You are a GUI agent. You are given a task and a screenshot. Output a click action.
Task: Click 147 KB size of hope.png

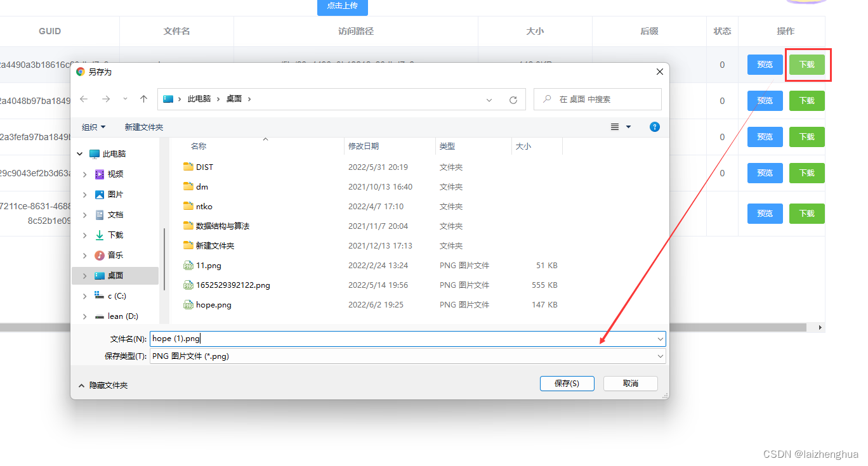(x=544, y=305)
